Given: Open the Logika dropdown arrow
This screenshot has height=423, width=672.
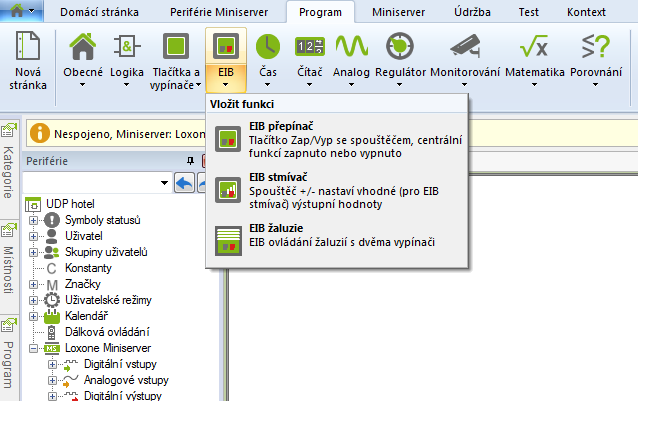Looking at the screenshot, I should (x=126, y=85).
